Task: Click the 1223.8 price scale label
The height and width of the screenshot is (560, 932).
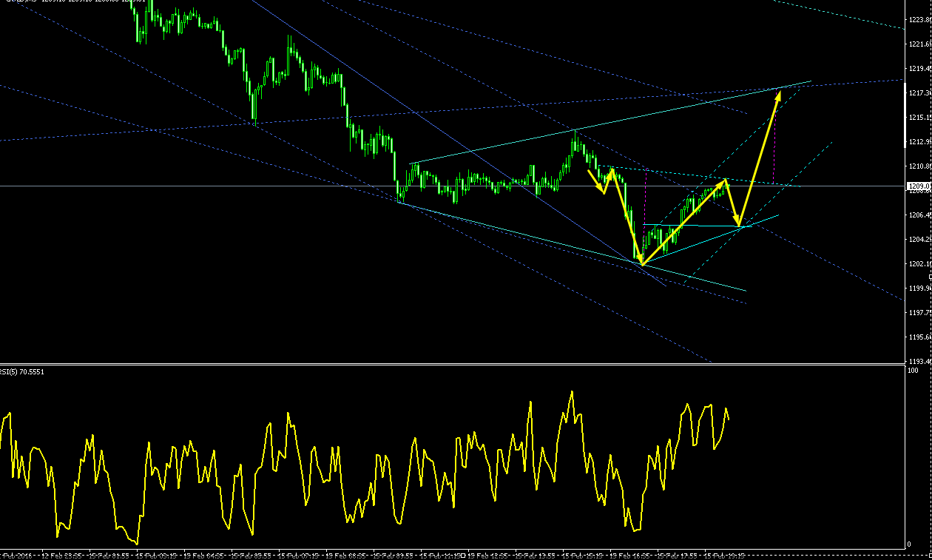Action: click(x=919, y=20)
